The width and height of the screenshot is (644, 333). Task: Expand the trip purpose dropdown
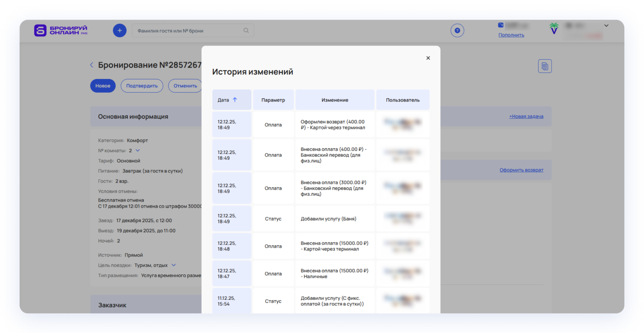(174, 265)
